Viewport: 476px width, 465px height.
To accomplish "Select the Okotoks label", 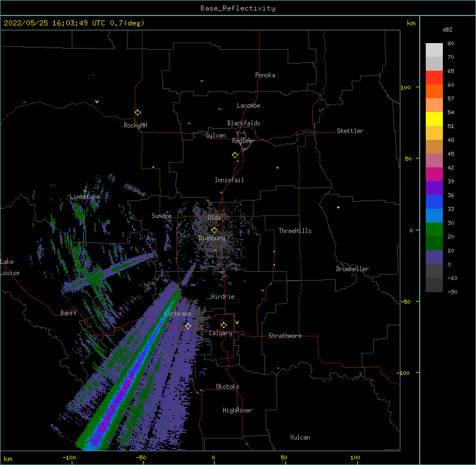I will (x=228, y=387).
